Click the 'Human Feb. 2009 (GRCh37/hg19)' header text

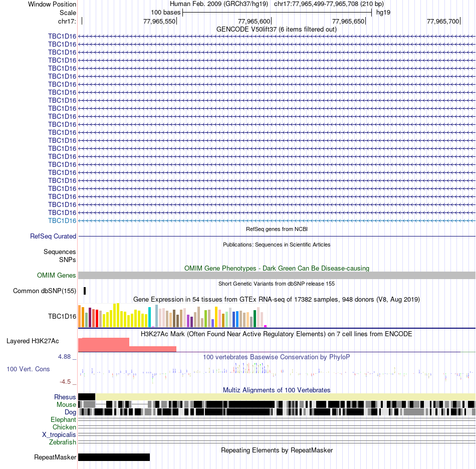tap(219, 4)
